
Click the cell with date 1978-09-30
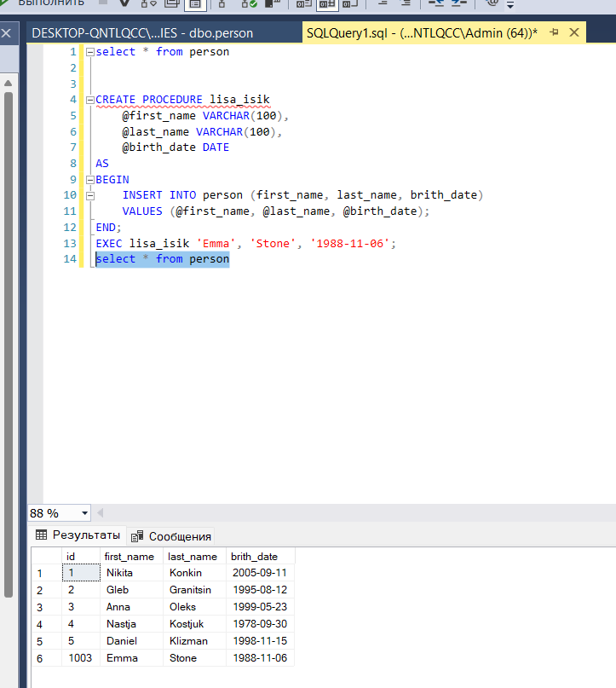pos(261,624)
